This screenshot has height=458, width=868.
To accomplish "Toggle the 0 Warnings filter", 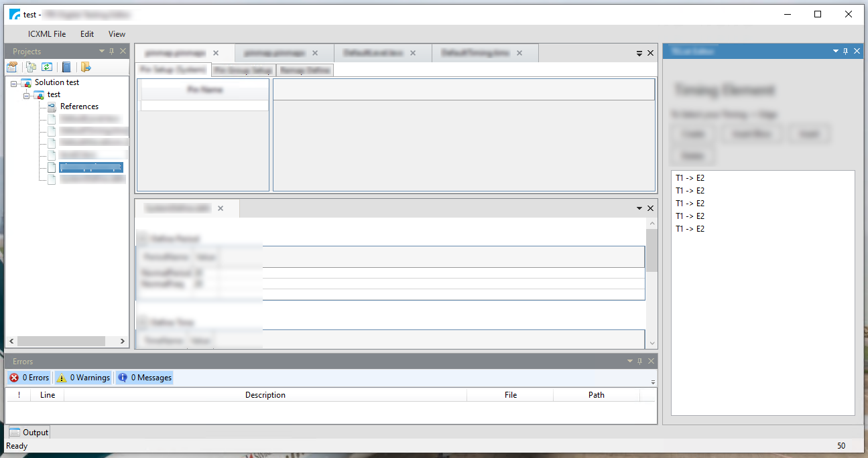I will coord(82,377).
